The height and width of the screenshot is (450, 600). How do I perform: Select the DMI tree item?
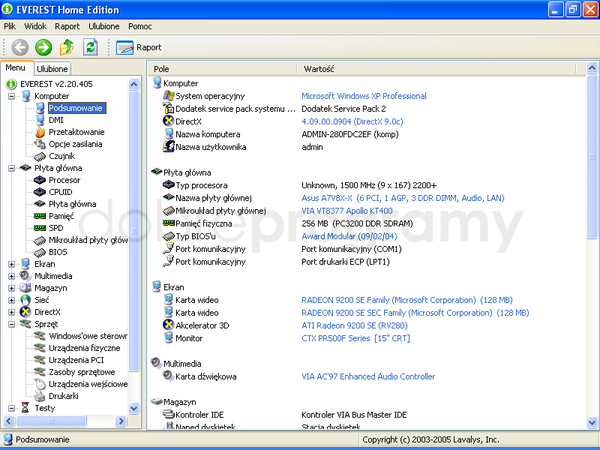coord(56,120)
